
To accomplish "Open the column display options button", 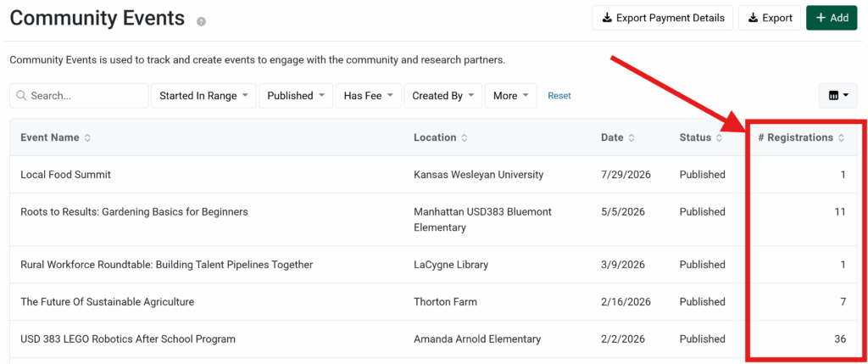I will (837, 96).
